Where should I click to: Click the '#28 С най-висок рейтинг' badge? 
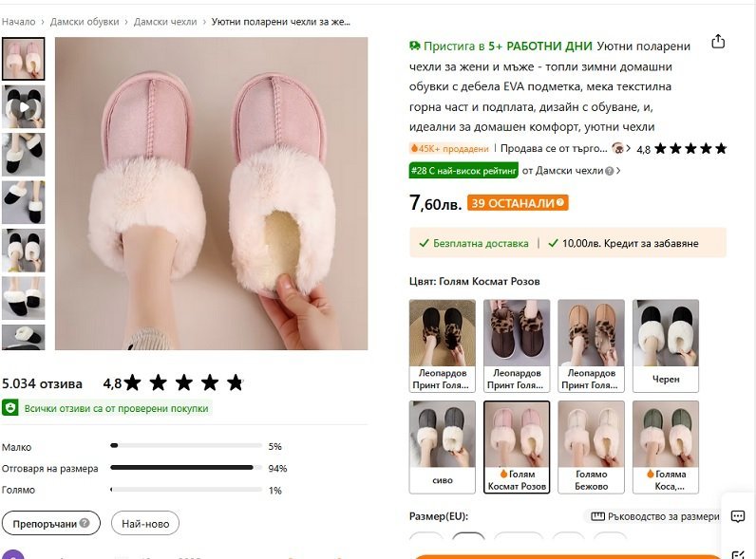[463, 171]
